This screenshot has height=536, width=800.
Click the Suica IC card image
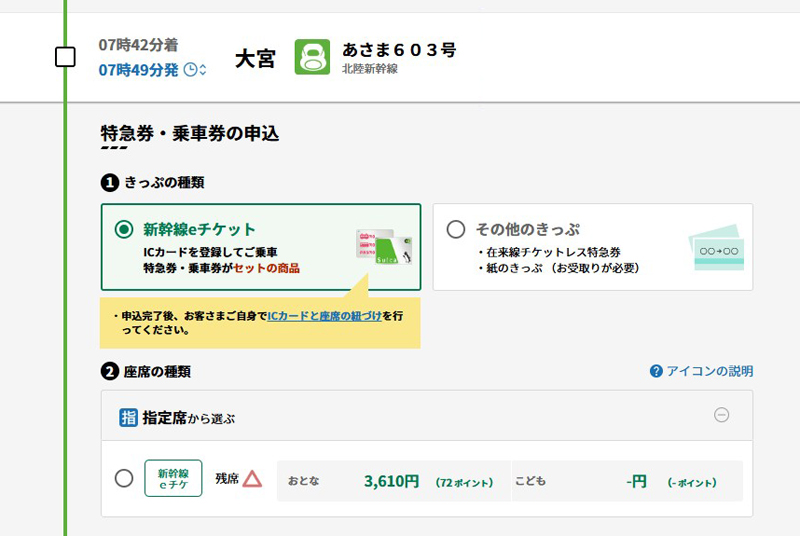click(x=383, y=250)
